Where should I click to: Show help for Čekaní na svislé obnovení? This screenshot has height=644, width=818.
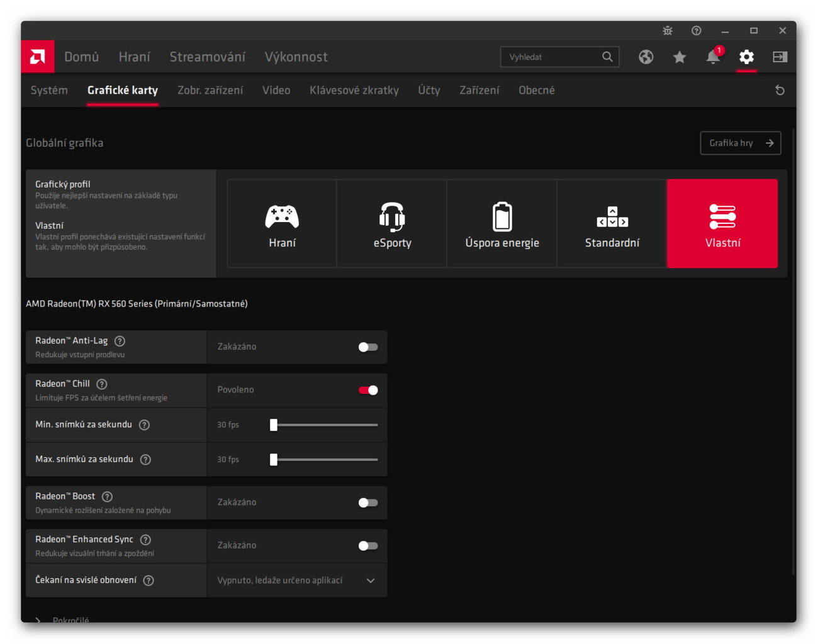[x=148, y=580]
